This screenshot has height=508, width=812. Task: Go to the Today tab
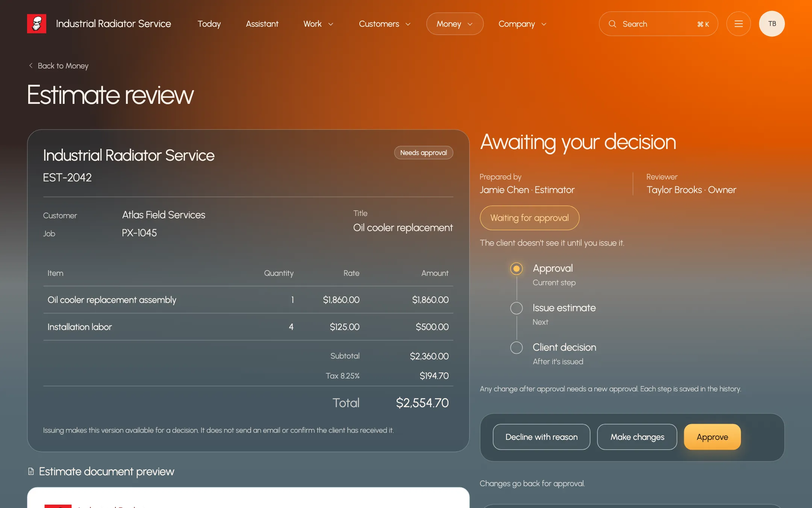(x=209, y=24)
